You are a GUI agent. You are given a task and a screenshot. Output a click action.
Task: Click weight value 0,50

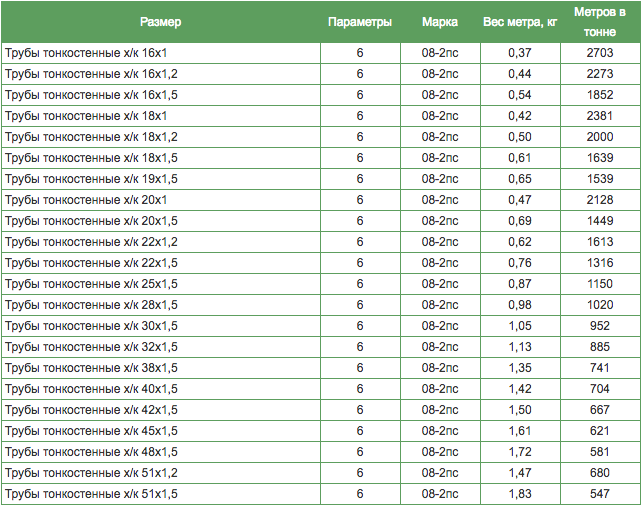click(x=520, y=137)
